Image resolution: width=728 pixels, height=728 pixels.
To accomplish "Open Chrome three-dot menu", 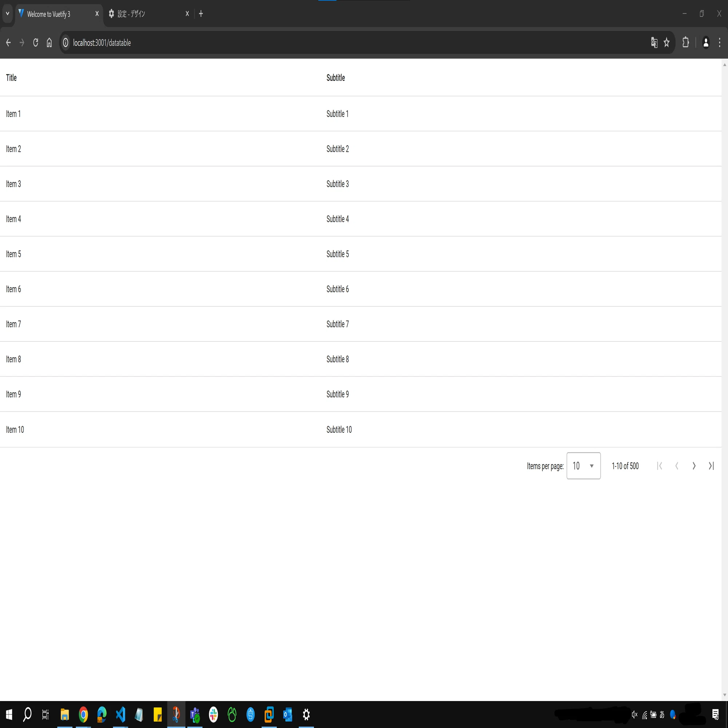I will [719, 43].
